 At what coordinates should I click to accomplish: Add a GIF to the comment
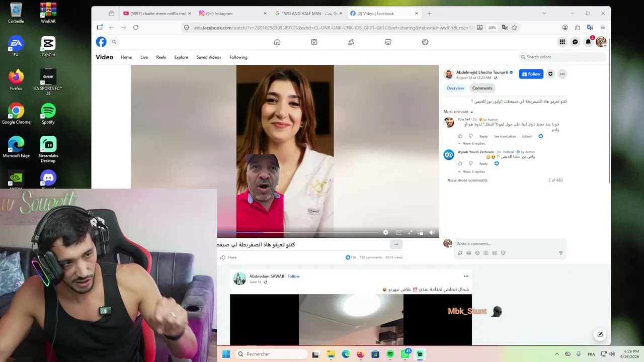click(495, 253)
